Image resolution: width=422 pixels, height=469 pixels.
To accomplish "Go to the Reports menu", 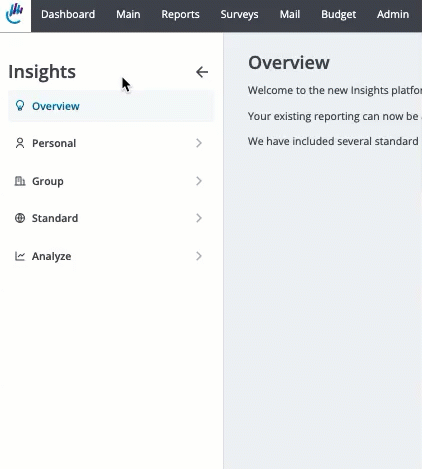I will coord(180,15).
